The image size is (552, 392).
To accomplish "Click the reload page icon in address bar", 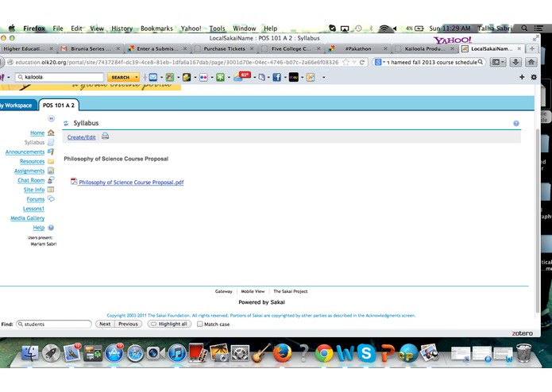I will point(362,62).
